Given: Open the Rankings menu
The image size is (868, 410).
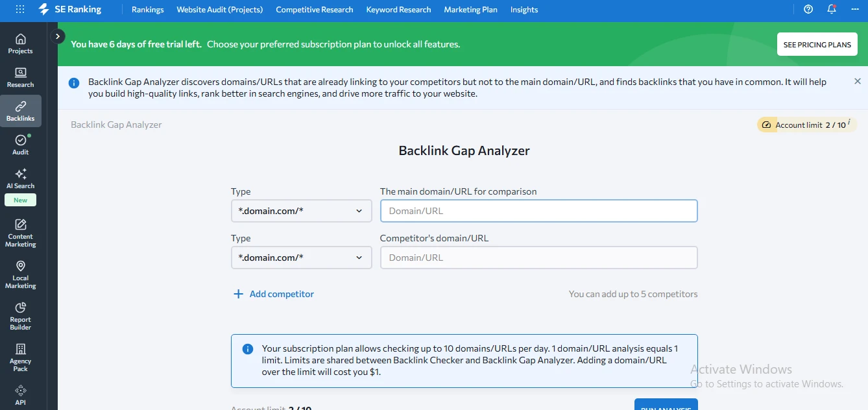Looking at the screenshot, I should click(x=148, y=10).
